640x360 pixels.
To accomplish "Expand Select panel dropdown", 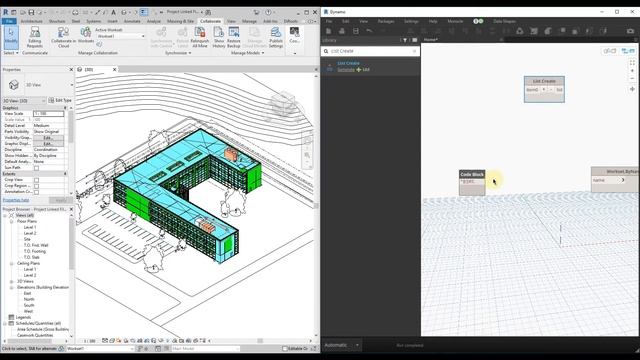I will 11,53.
